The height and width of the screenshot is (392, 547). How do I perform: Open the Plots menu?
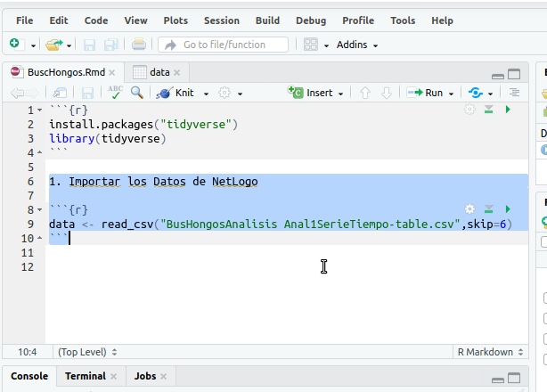pyautogui.click(x=177, y=20)
